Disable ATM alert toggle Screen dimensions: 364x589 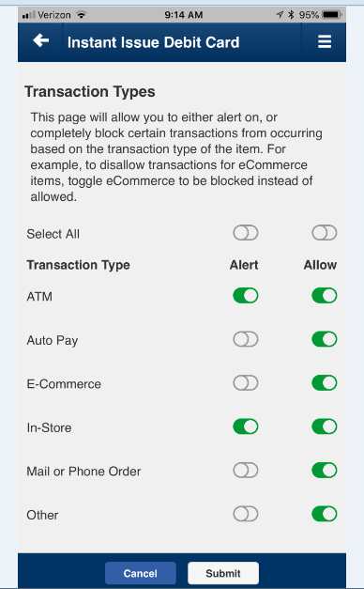click(x=246, y=296)
